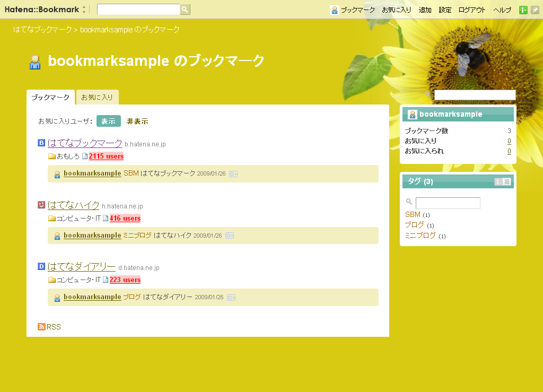543x392 pixels.
Task: Open 設定 in top navigation
Action: pos(445,10)
